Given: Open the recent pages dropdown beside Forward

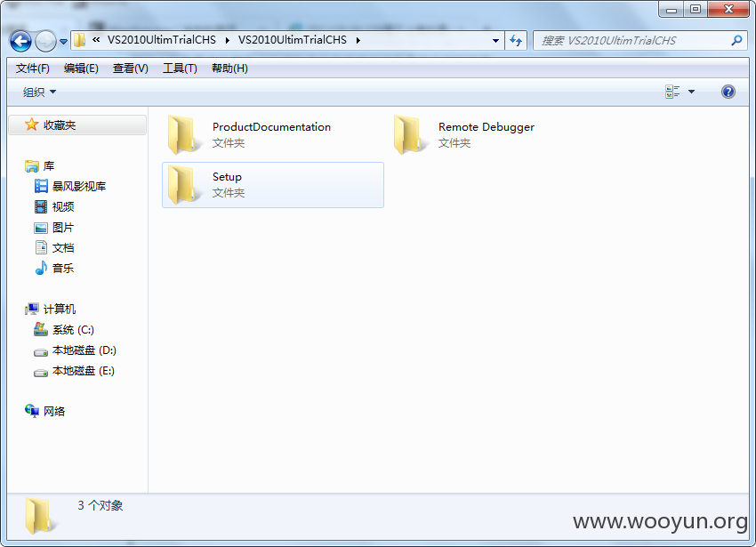Looking at the screenshot, I should (x=63, y=42).
